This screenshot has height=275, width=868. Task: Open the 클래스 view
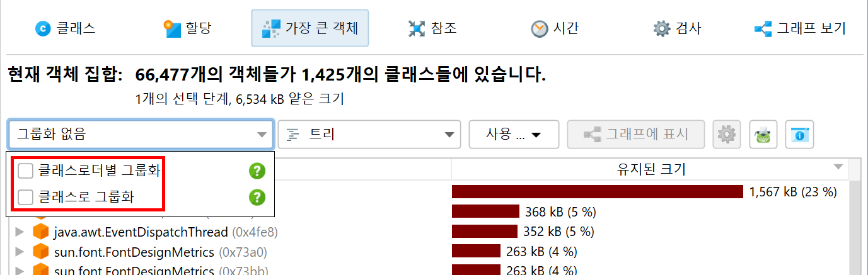65,28
